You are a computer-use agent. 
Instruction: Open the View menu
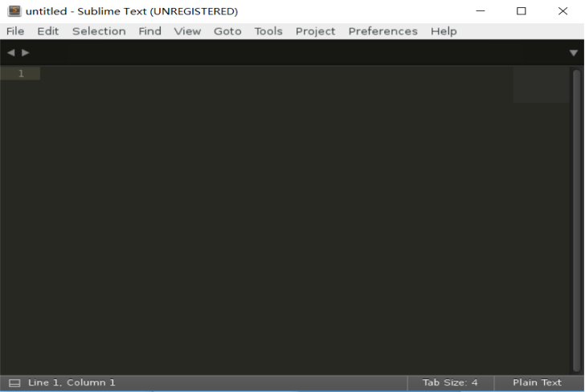187,31
